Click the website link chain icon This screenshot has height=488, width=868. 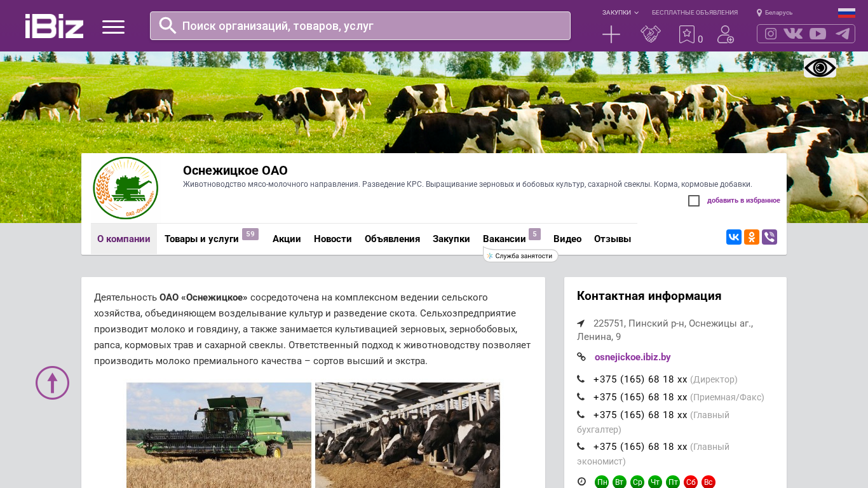[581, 357]
